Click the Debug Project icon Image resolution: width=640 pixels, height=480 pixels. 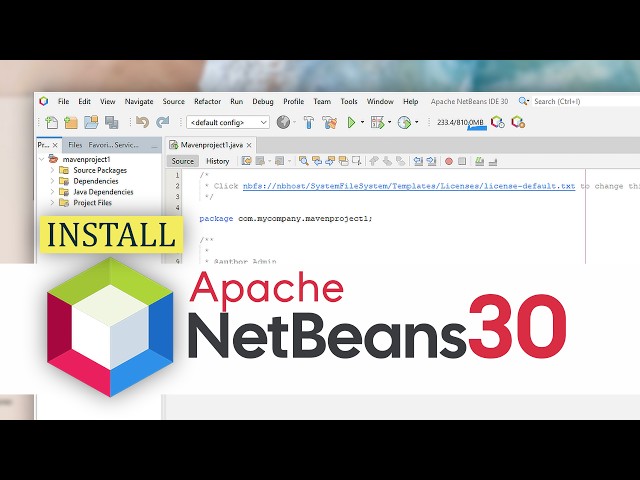(x=377, y=122)
